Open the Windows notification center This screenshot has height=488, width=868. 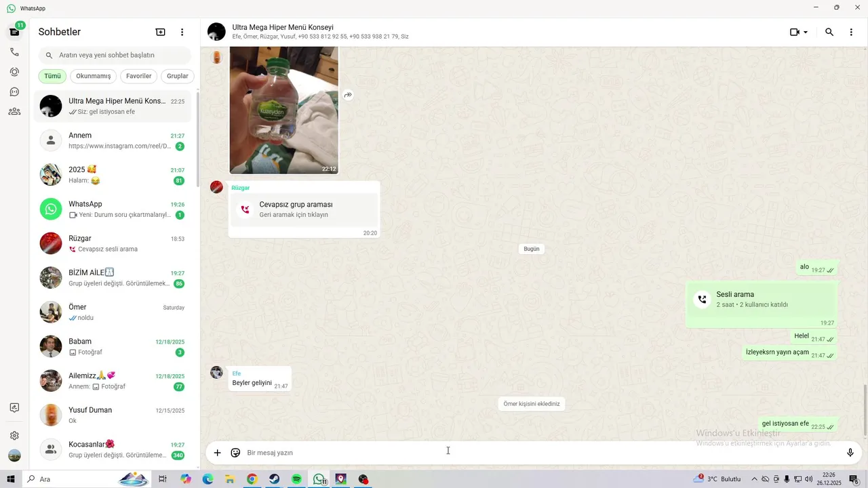(854, 479)
